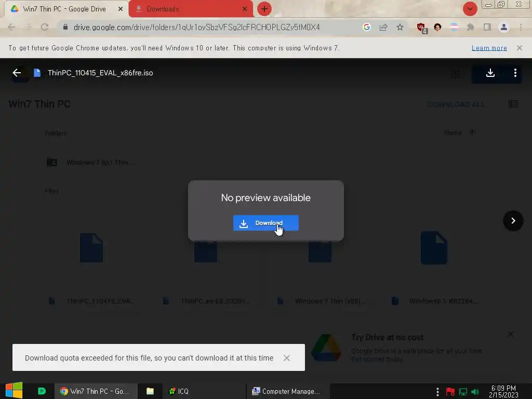The width and height of the screenshot is (532, 399).
Task: Open the Extensions puzzle piece menu
Action: point(471,27)
